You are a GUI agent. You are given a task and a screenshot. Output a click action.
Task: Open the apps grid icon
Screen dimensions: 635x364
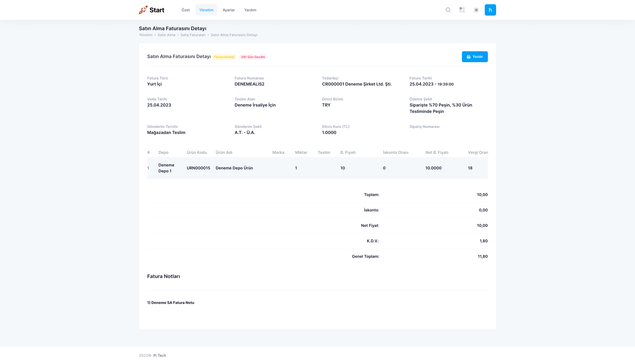point(462,10)
